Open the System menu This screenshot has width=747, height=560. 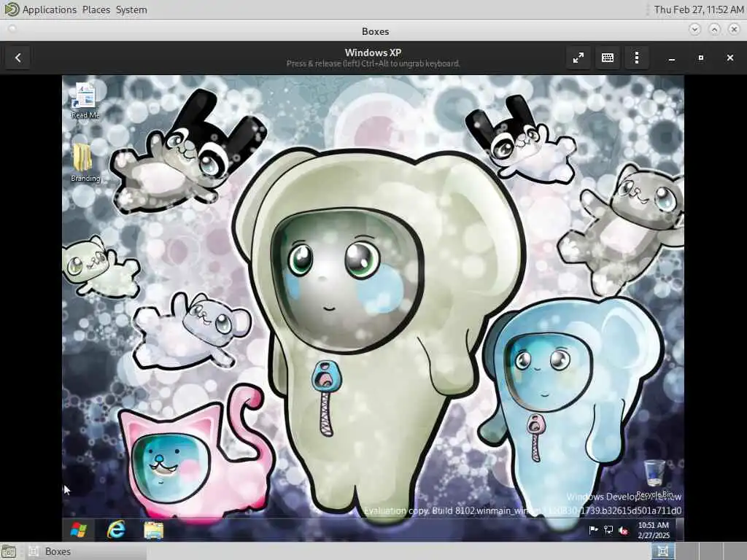(131, 9)
